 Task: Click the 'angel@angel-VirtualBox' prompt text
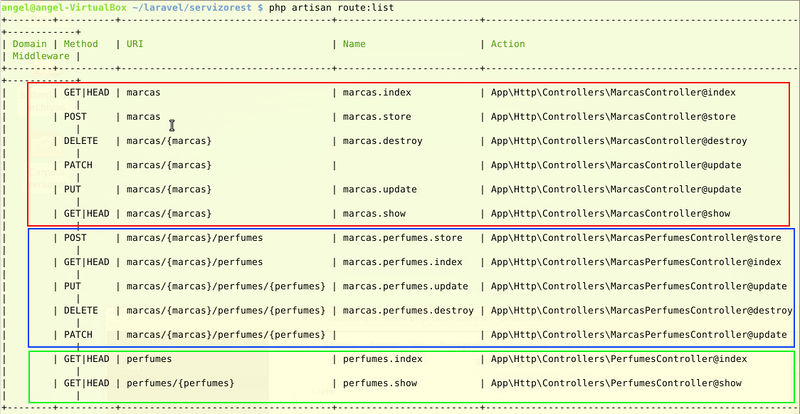pyautogui.click(x=63, y=9)
